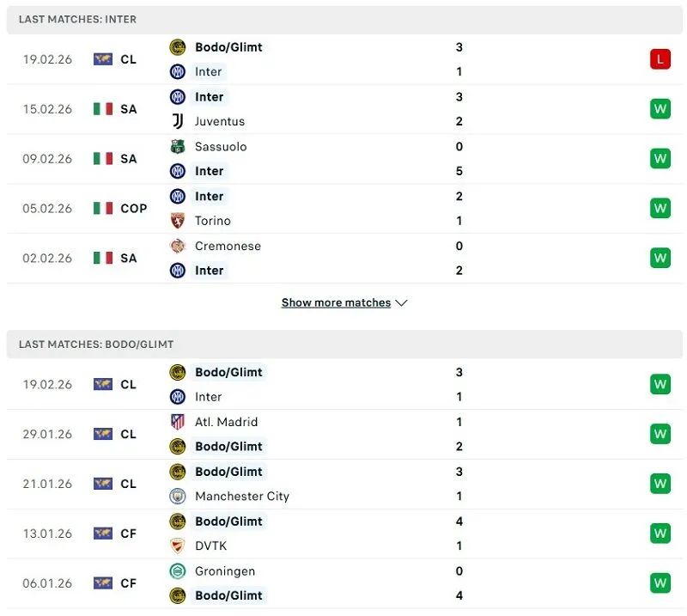Screen dimensions: 687x616
Task: Select the Manchester City club logo
Action: [177, 496]
